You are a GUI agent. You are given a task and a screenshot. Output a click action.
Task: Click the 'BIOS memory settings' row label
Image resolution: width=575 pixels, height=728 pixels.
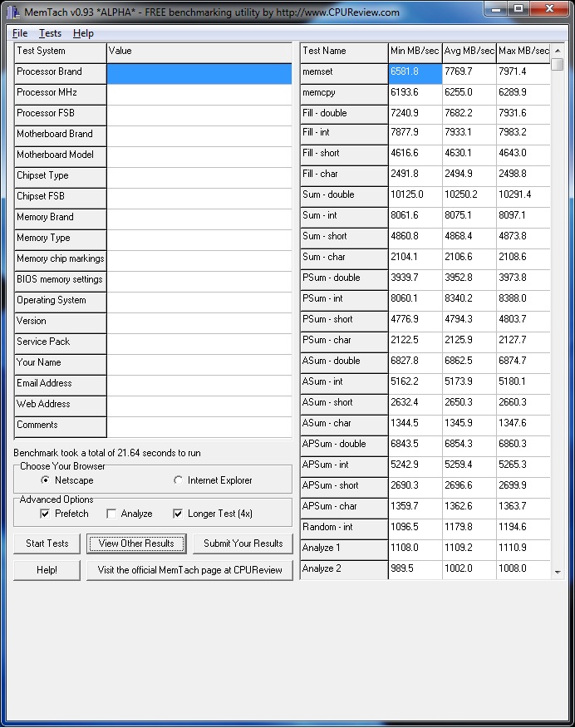61,282
